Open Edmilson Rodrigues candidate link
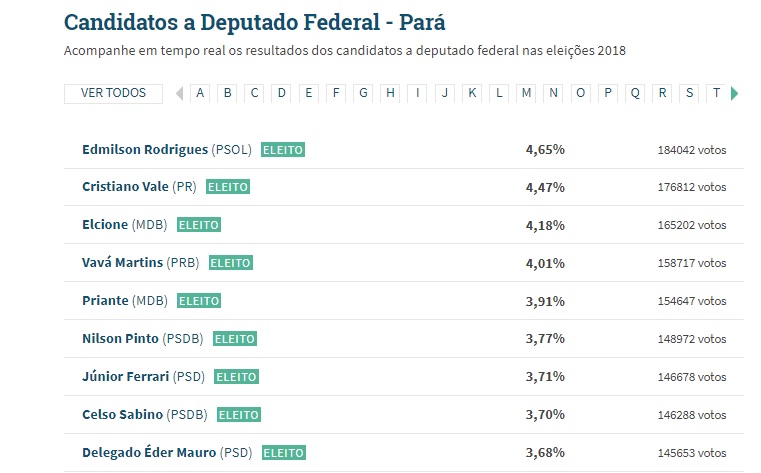Screen dimensions: 761x473 pyautogui.click(x=145, y=149)
